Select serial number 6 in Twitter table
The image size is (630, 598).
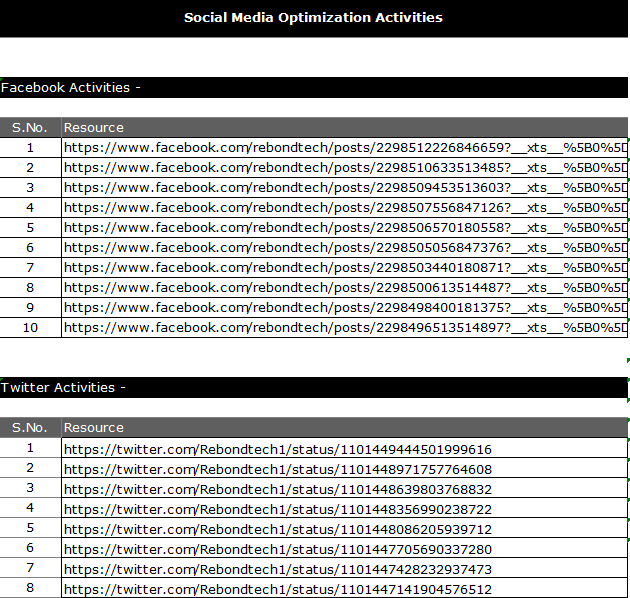point(30,548)
